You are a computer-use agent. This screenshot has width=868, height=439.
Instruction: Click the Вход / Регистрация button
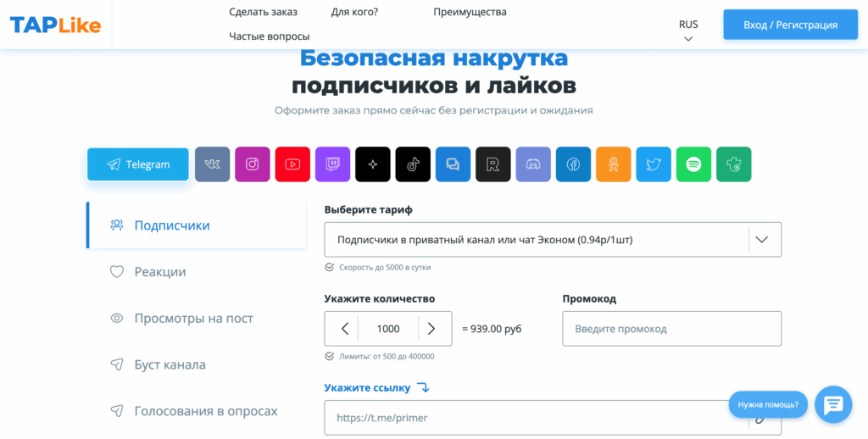[x=790, y=25]
